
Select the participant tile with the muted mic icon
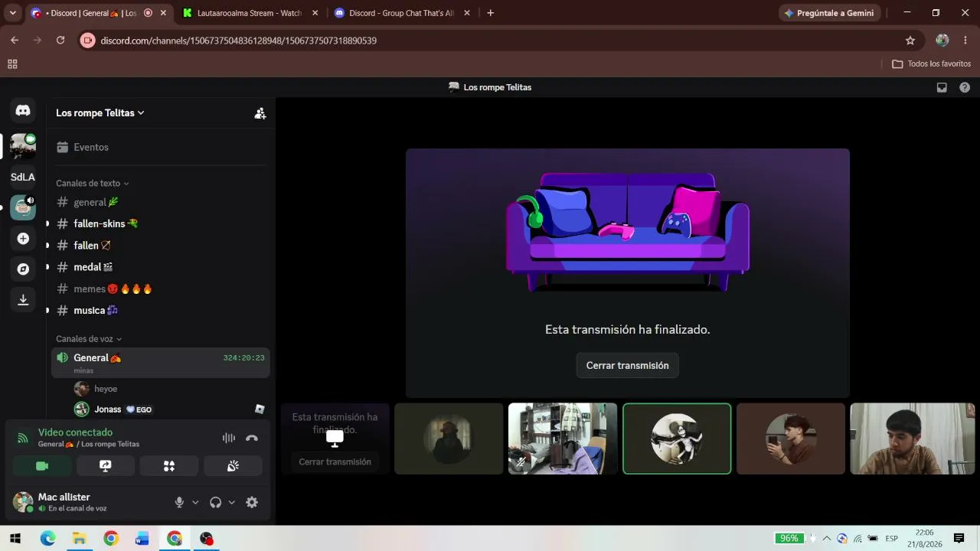(563, 439)
